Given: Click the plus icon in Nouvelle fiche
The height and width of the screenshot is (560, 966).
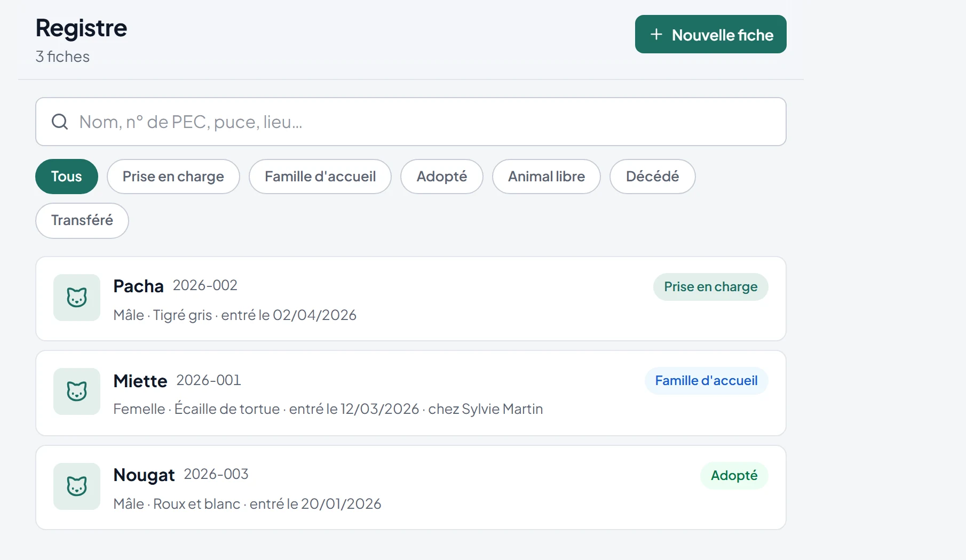Looking at the screenshot, I should [656, 35].
